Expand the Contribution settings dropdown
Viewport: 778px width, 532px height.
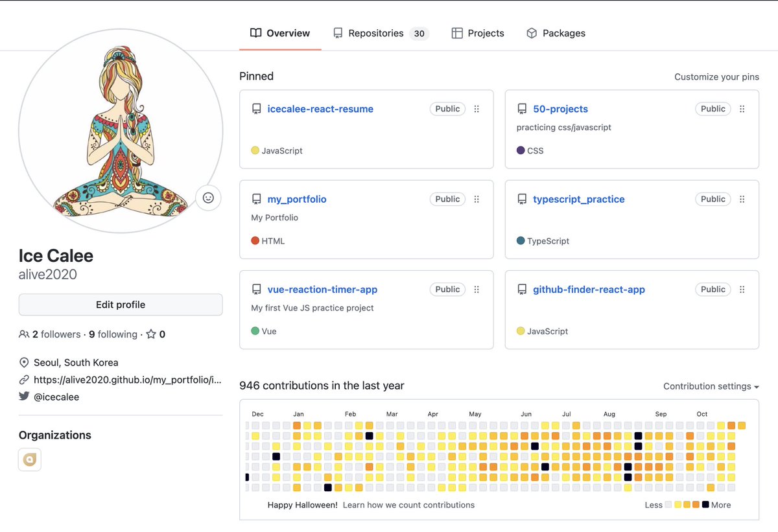click(711, 386)
